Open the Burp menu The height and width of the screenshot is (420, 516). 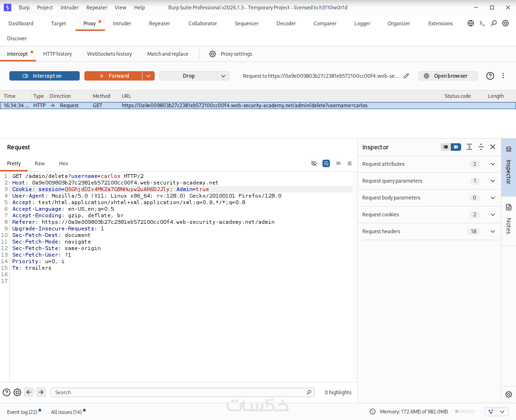click(24, 7)
